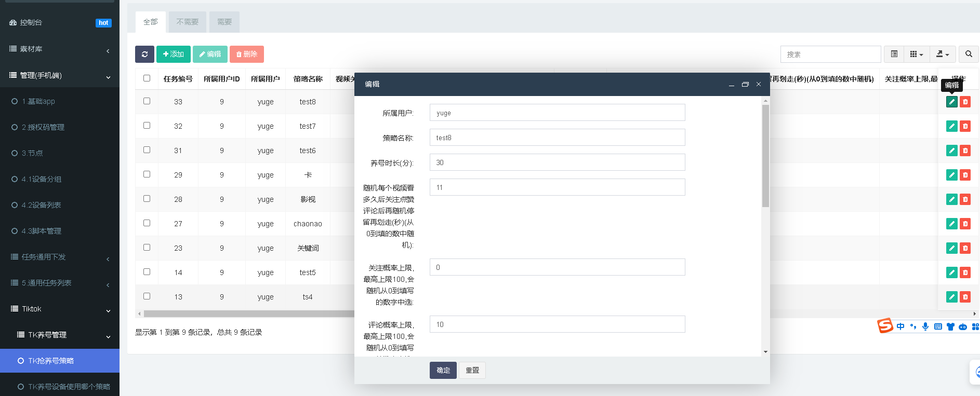This screenshot has height=396, width=980.
Task: Click the 编辑 toolbar button
Action: [x=210, y=54]
